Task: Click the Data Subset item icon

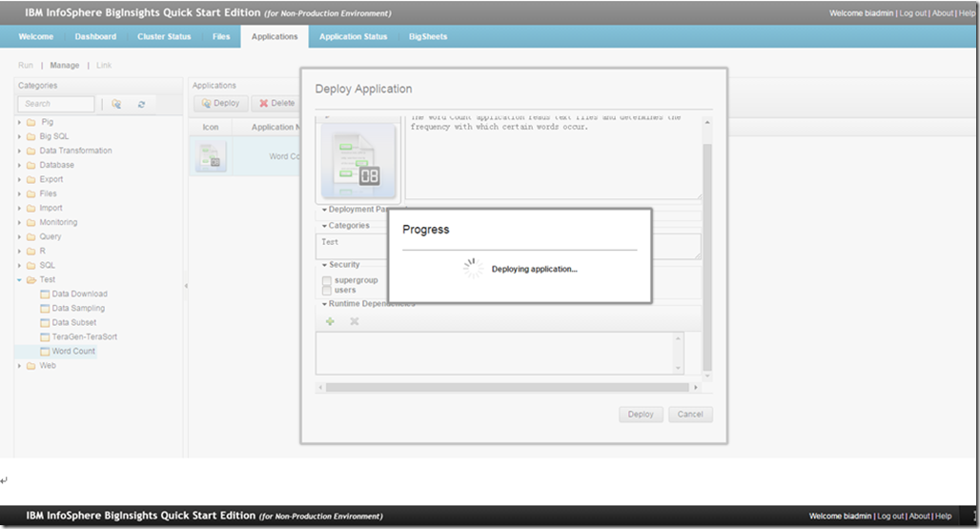Action: coord(45,323)
